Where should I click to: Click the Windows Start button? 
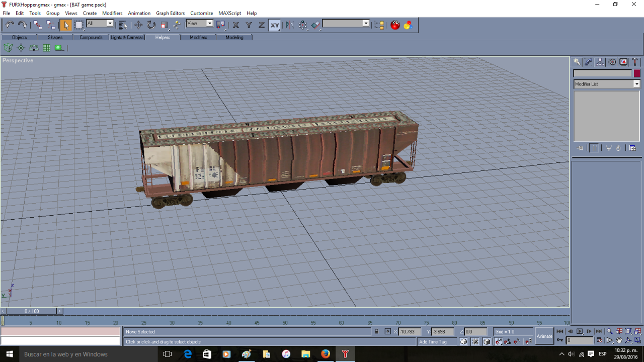coord(10,354)
